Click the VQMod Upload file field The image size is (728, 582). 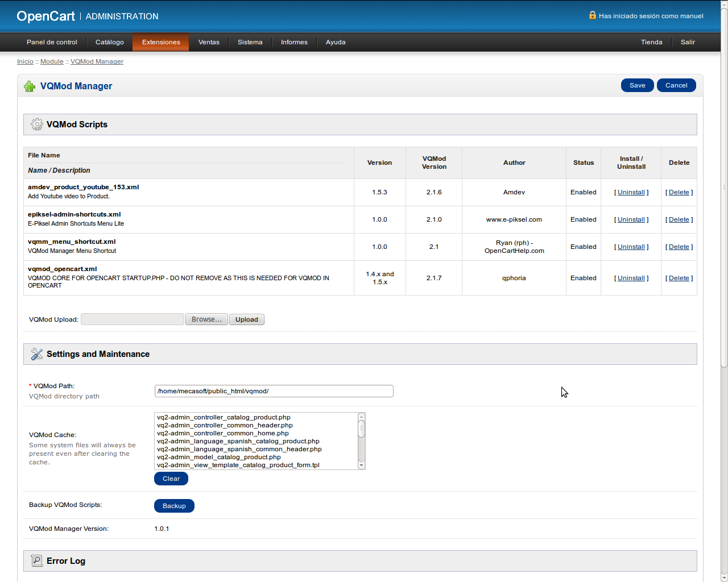(133, 319)
